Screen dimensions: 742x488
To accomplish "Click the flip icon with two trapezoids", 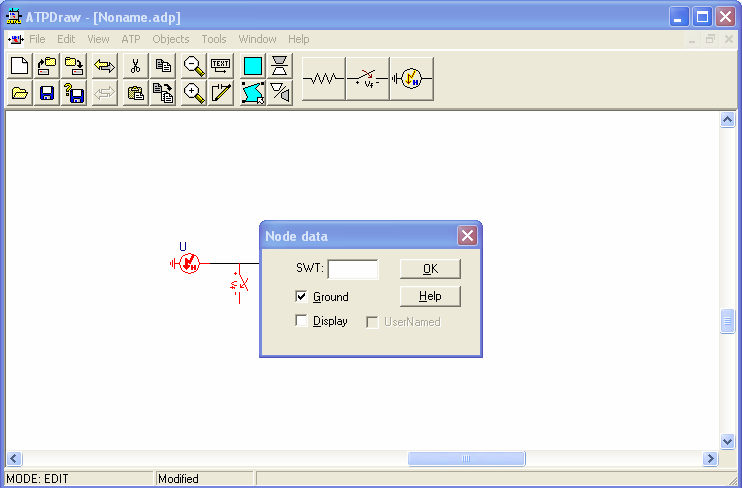I will click(x=280, y=65).
